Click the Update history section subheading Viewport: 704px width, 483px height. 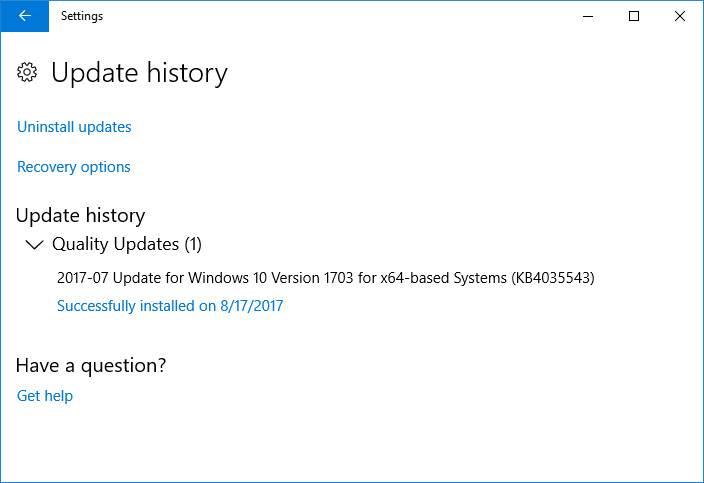coord(80,215)
